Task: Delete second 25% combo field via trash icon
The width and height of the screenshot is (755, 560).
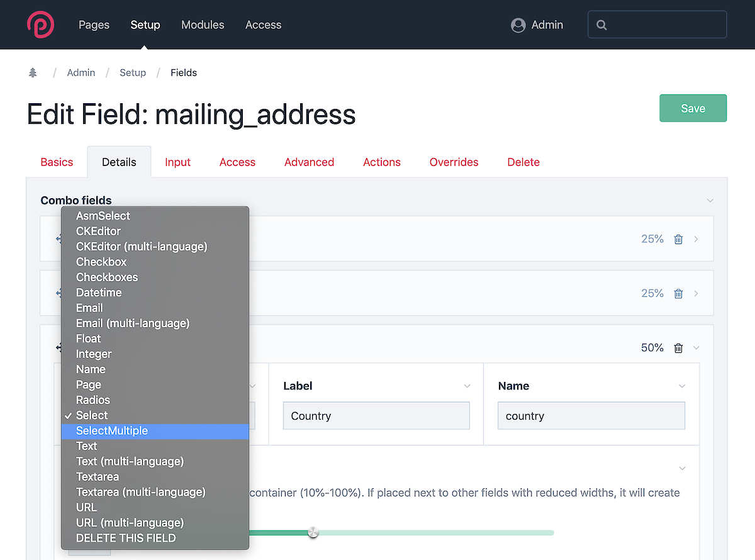Action: [678, 293]
